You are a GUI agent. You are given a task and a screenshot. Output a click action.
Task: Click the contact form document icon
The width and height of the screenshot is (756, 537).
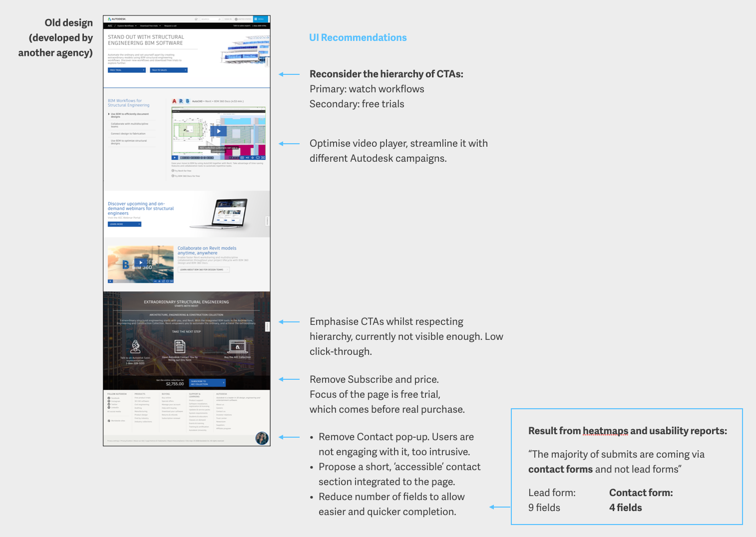180,346
